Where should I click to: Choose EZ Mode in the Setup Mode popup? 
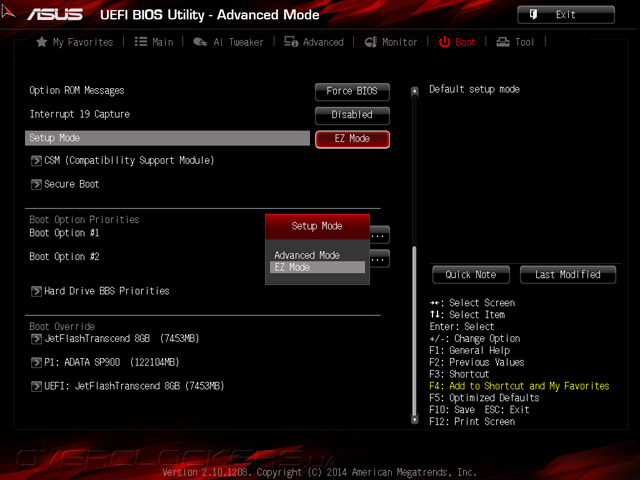click(x=317, y=267)
